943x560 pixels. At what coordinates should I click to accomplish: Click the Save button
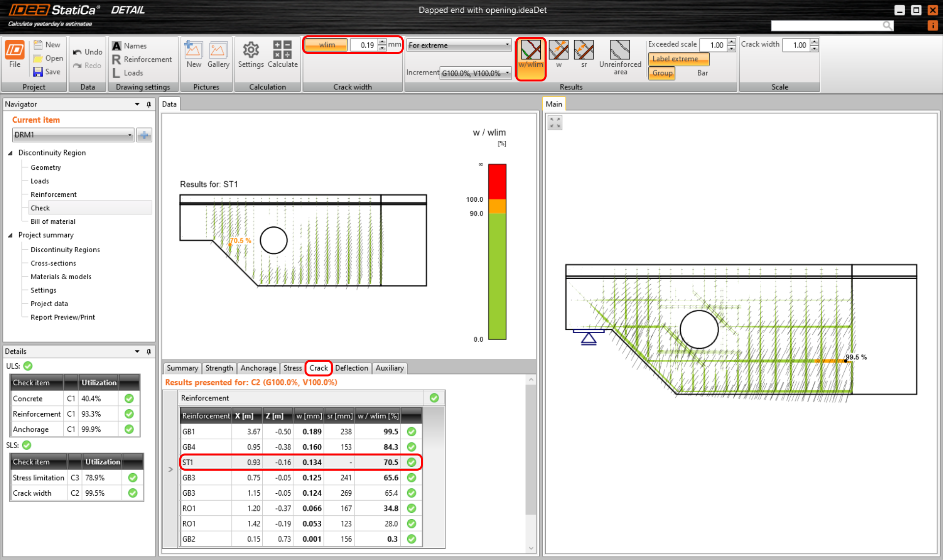coord(48,72)
